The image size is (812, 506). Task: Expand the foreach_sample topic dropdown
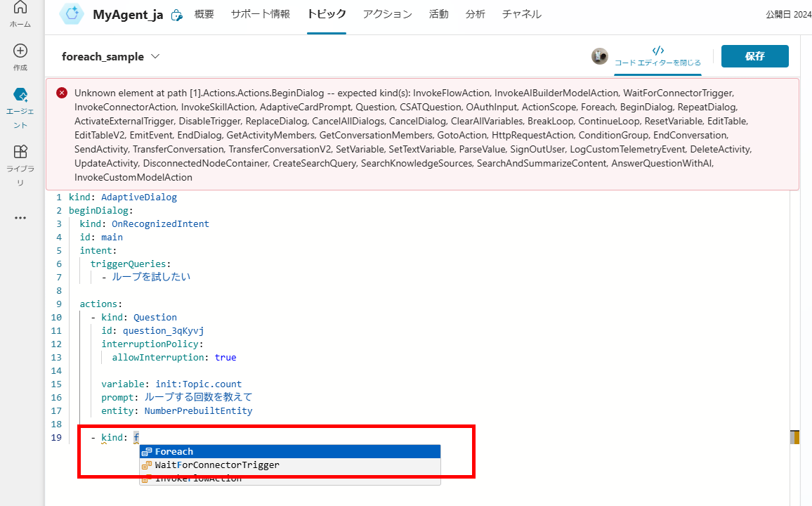point(155,56)
